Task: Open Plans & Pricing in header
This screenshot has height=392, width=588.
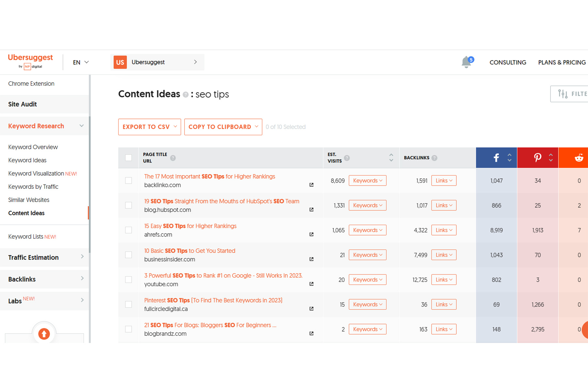Action: (562, 62)
